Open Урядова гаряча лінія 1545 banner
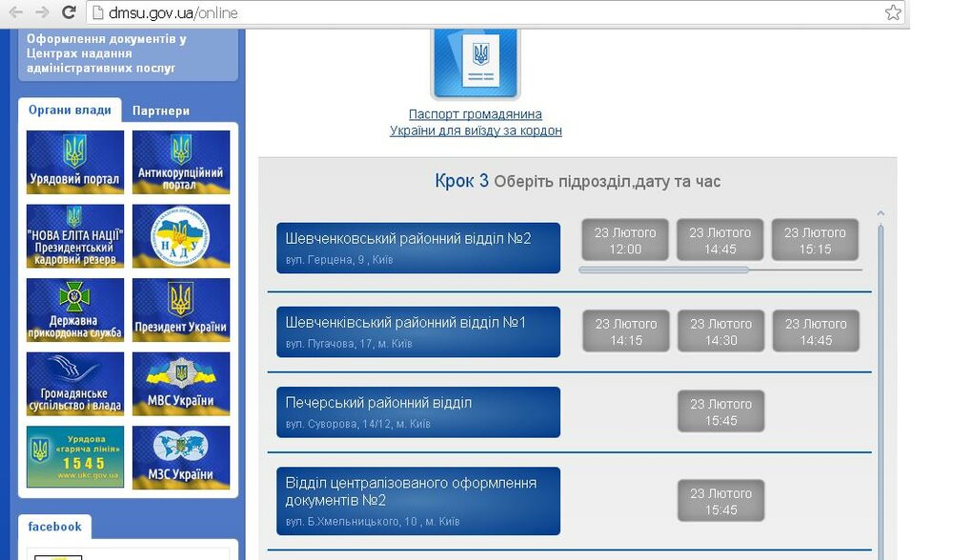This screenshot has height=560, width=953. pos(75,457)
